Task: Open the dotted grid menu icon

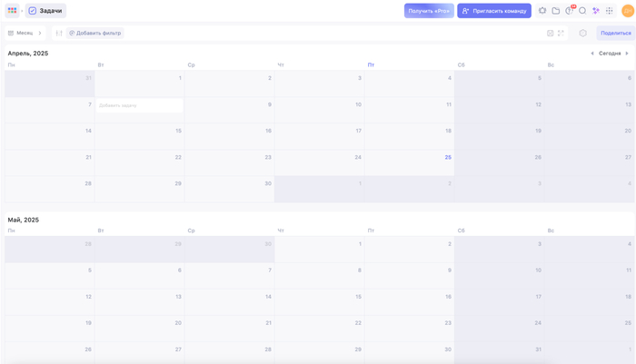Action: [610, 11]
